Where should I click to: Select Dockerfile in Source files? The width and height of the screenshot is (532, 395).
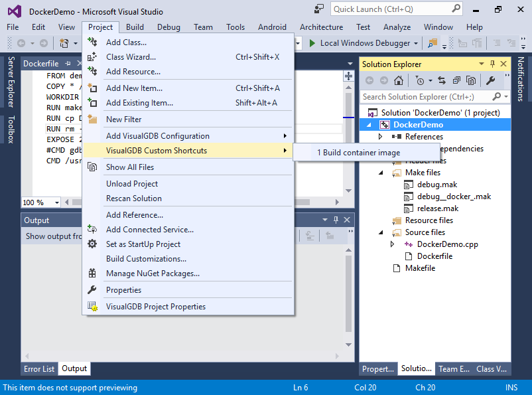click(434, 256)
